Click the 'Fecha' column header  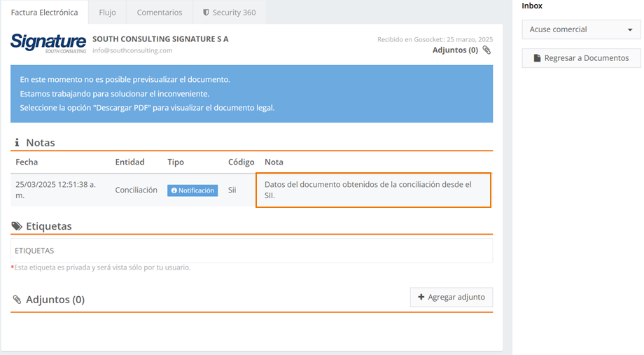click(x=27, y=162)
